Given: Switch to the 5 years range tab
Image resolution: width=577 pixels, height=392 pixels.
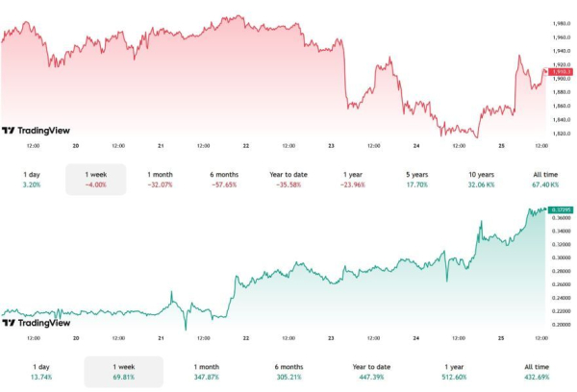Looking at the screenshot, I should pos(416,179).
